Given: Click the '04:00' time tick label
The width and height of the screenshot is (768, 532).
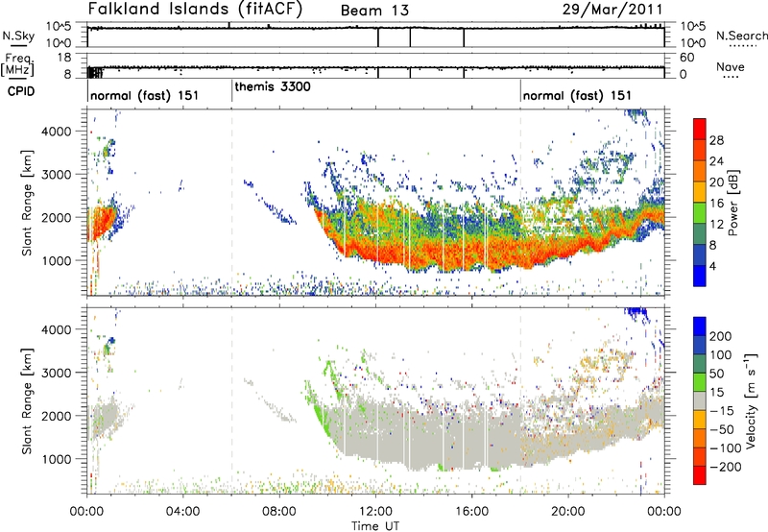Looking at the screenshot, I should coord(183,512).
